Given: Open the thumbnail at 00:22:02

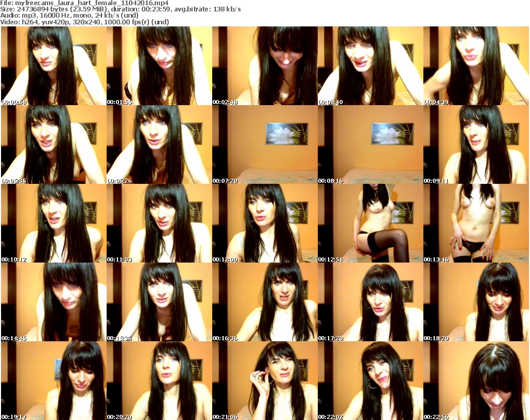Looking at the screenshot, I should pyautogui.click(x=371, y=381).
